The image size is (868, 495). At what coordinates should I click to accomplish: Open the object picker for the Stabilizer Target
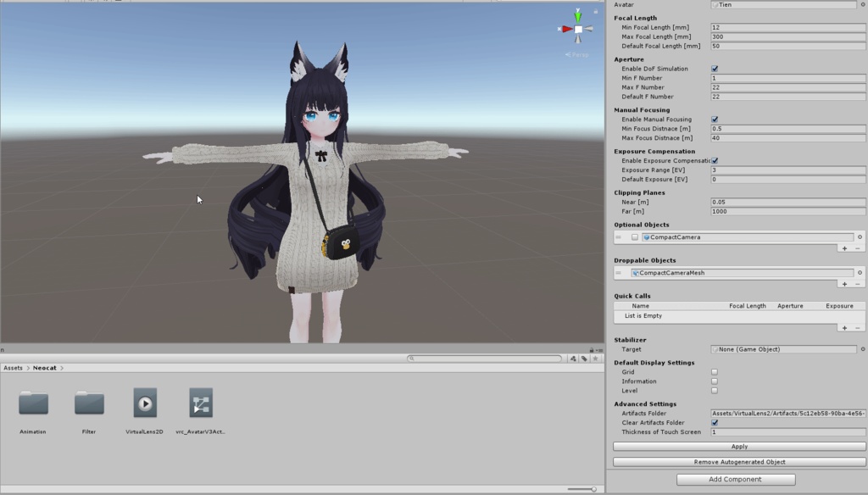tap(862, 349)
